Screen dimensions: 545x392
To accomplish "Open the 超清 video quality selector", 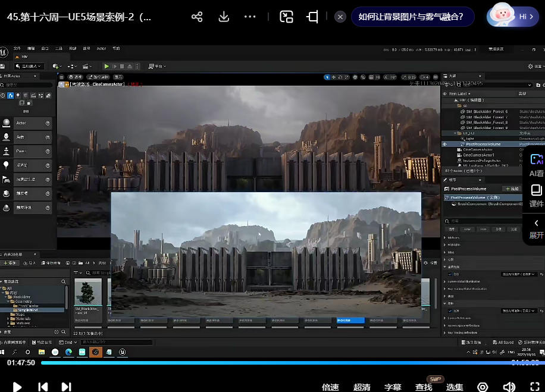I will [362, 387].
